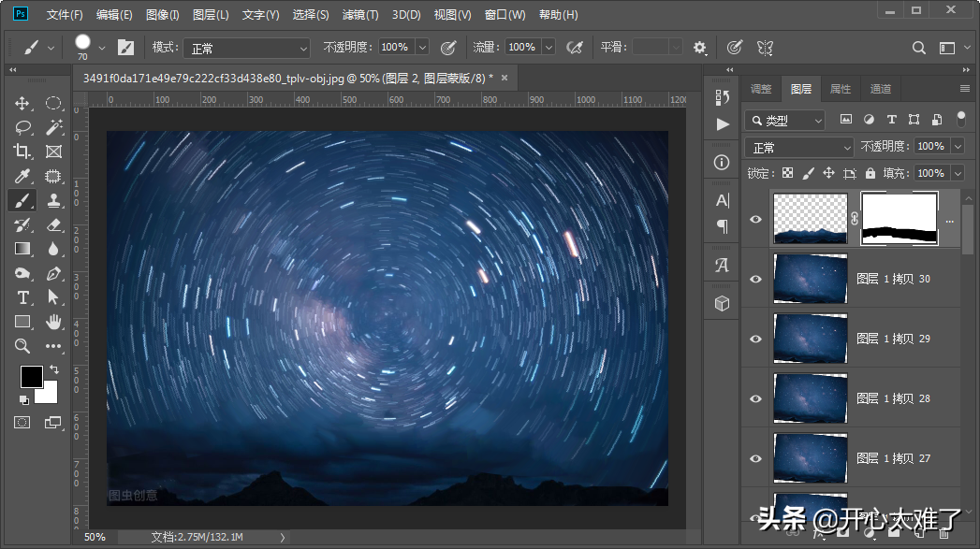Open the workspace switcher dropdown

pos(952,48)
